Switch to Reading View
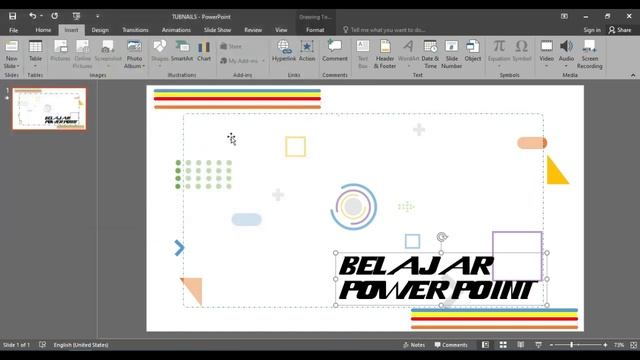 (520, 345)
